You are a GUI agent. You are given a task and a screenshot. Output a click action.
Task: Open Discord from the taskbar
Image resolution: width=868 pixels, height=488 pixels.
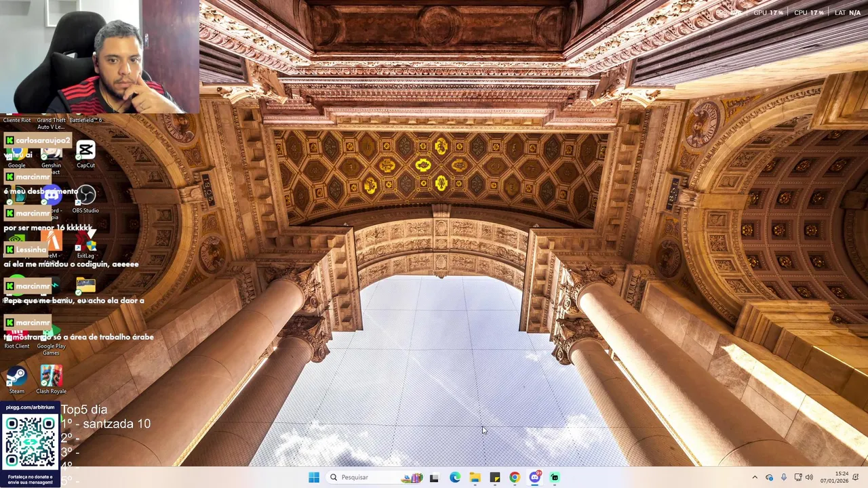(x=535, y=477)
